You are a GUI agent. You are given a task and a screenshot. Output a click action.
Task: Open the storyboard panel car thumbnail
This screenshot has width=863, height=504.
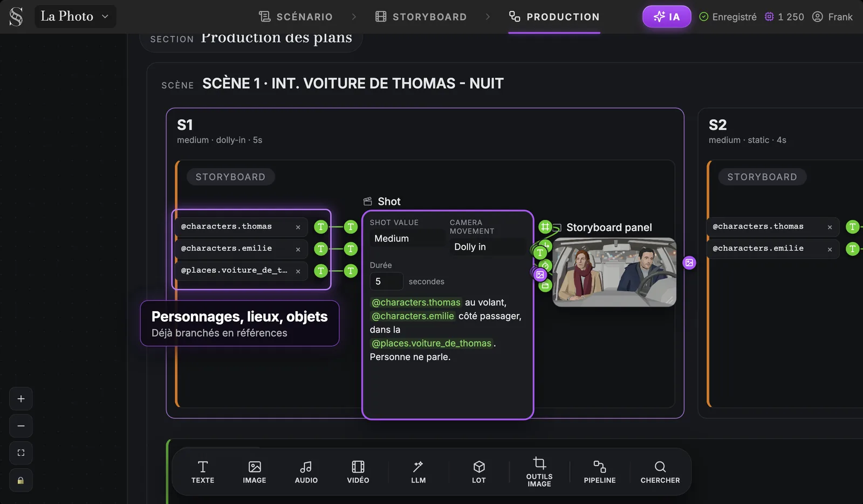coord(614,272)
